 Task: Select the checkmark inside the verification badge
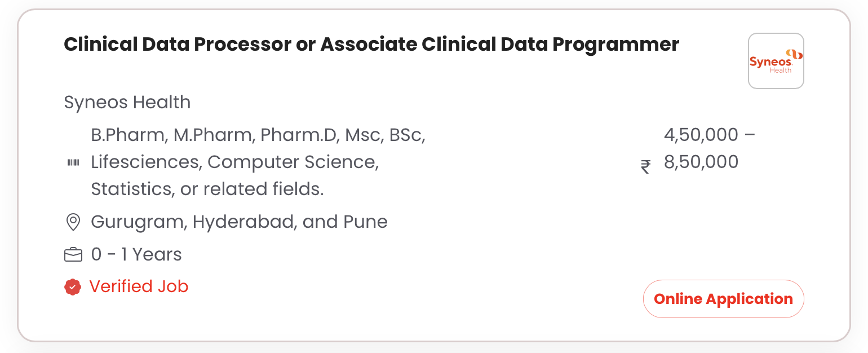pyautogui.click(x=73, y=287)
